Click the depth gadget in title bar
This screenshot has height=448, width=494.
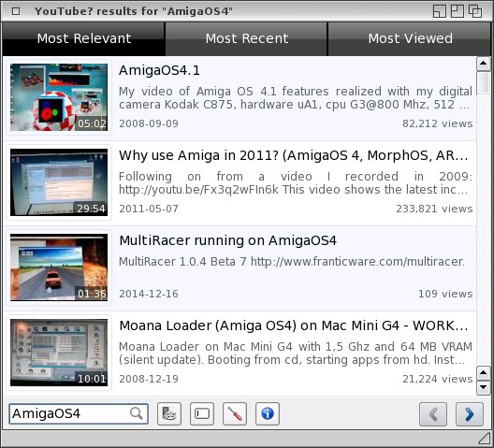coord(475,11)
